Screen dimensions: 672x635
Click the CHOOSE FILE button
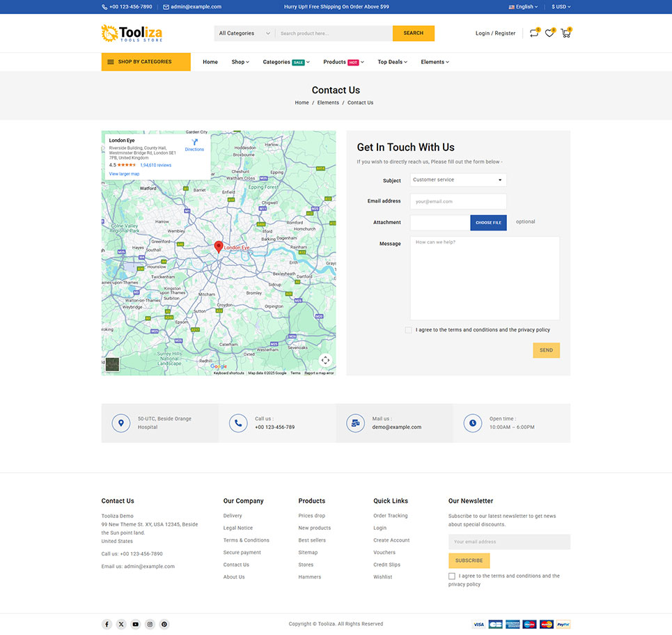[488, 223]
